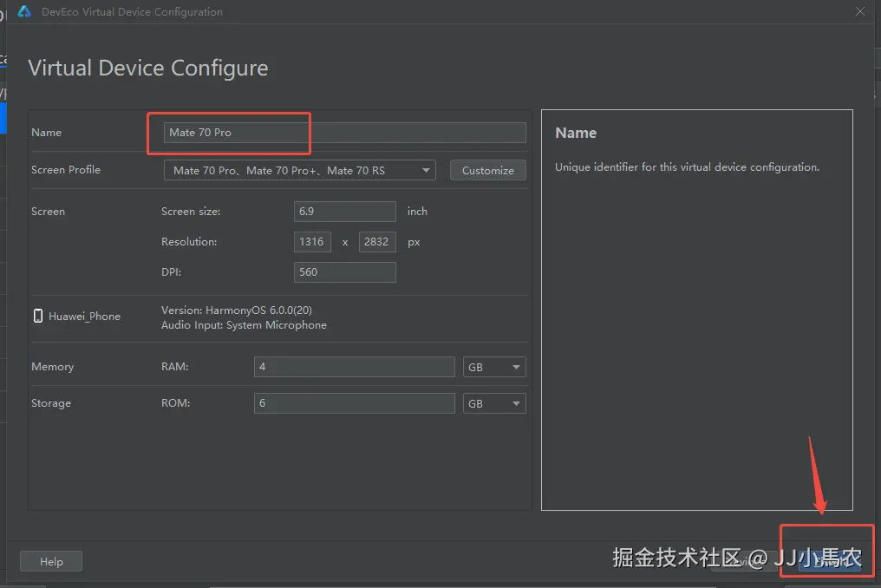Click the RAM value field showing 4

coord(355,367)
